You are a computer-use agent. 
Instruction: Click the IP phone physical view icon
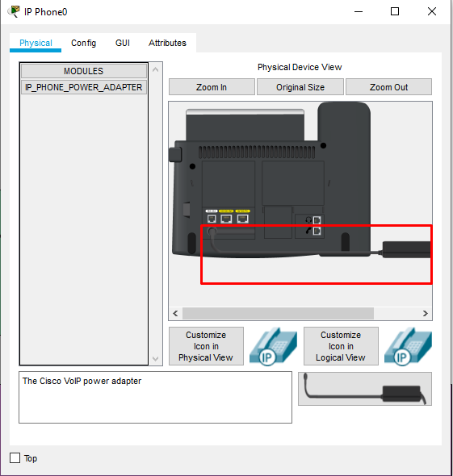273,346
